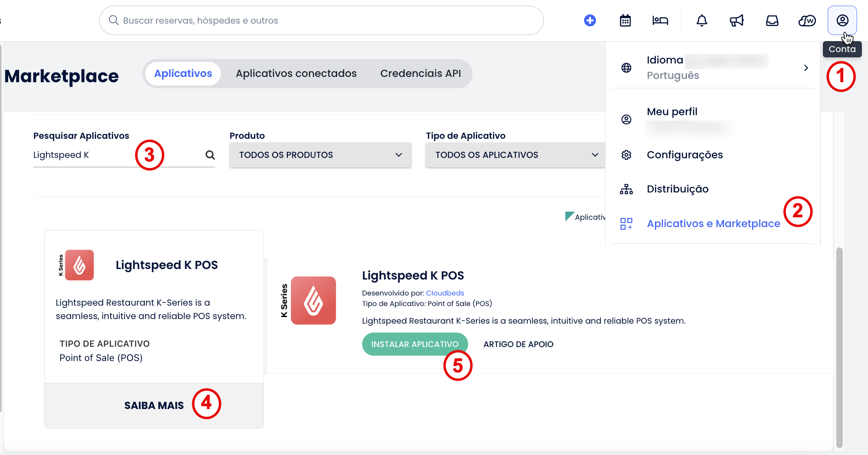Switch to the Aplicativos tab
Viewport: 868px width, 455px height.
pos(183,74)
